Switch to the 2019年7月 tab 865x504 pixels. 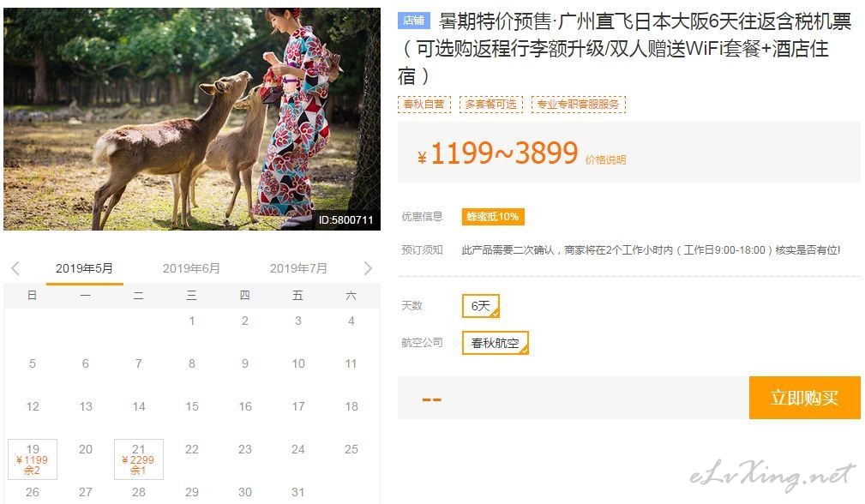pyautogui.click(x=297, y=268)
